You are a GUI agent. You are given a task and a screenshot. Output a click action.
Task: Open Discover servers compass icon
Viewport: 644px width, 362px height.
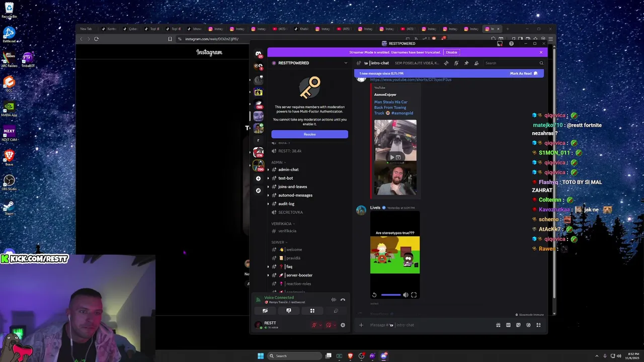click(258, 191)
